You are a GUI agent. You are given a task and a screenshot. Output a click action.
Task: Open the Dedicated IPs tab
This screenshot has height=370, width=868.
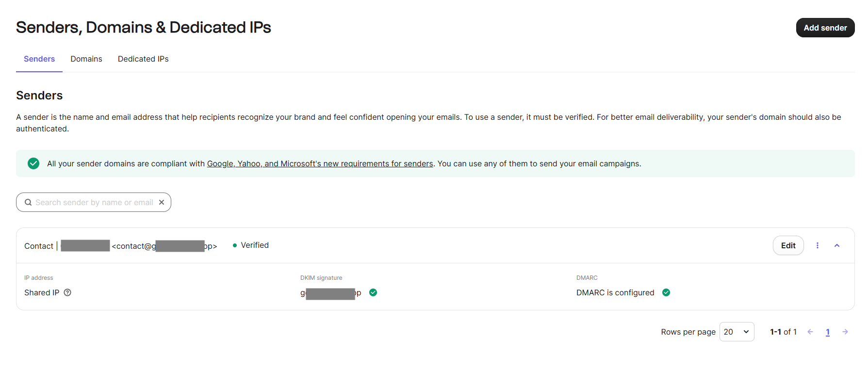(143, 59)
